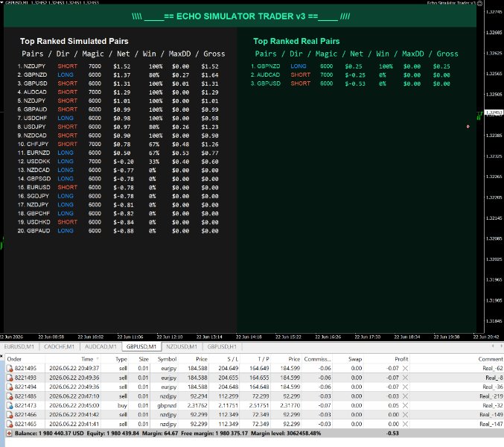
Task: Switch to the EURUSD,M1 chart tab
Action: pyautogui.click(x=19, y=346)
